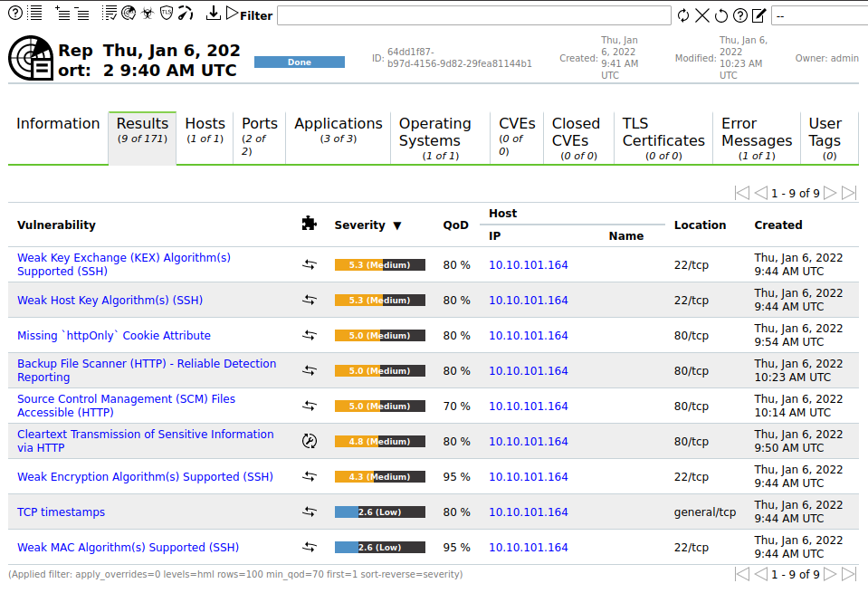Click the add to assets icon

pos(62,13)
